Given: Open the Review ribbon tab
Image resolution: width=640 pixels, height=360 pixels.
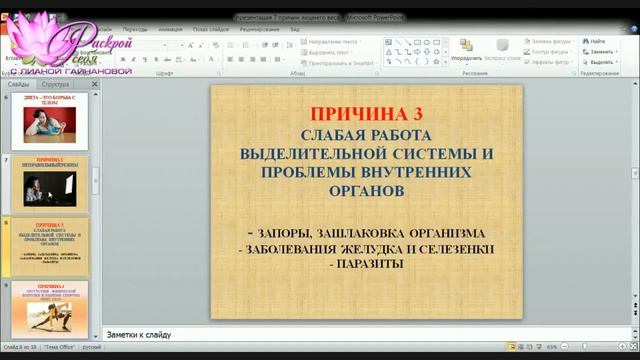Looking at the screenshot, I should (259, 29).
